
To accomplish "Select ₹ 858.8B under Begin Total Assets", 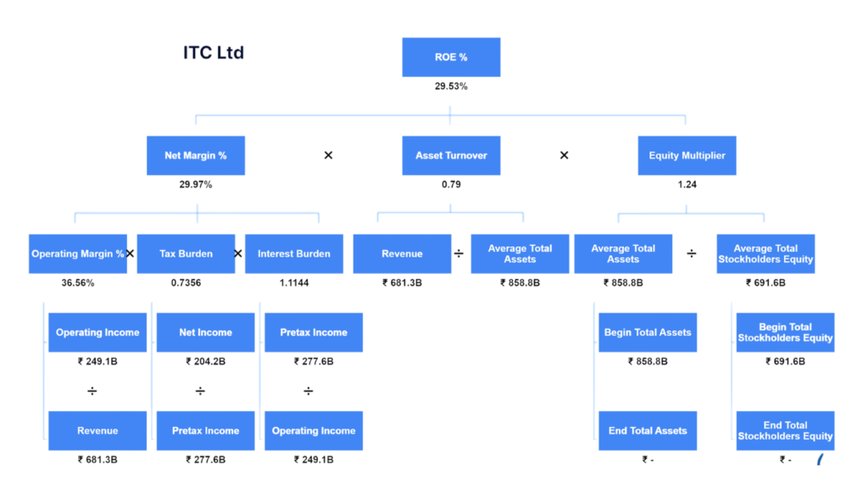I will 648,361.
